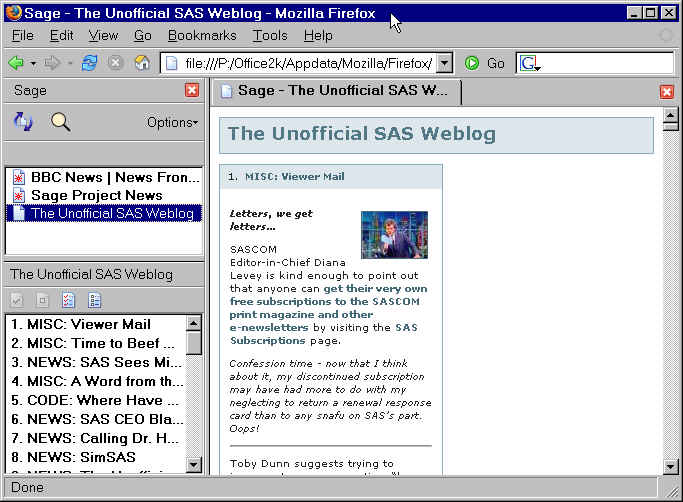Image resolution: width=683 pixels, height=502 pixels.
Task: Close the Sage sidebar panel
Action: point(192,90)
